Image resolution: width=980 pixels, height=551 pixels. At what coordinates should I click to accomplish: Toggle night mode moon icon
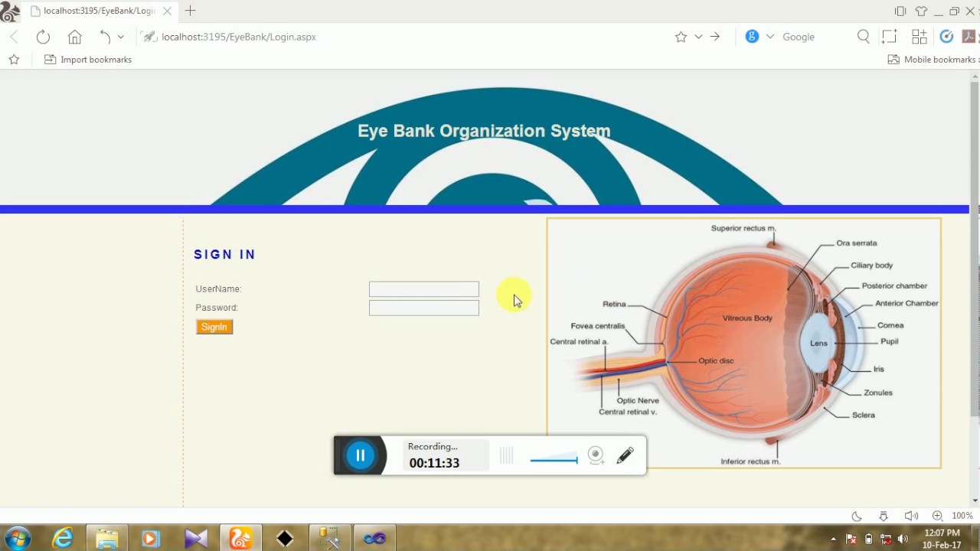point(857,516)
